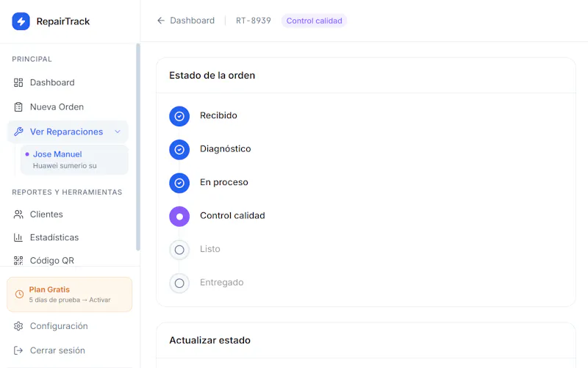
Task: Click the Configuración gear icon
Action: tap(18, 326)
